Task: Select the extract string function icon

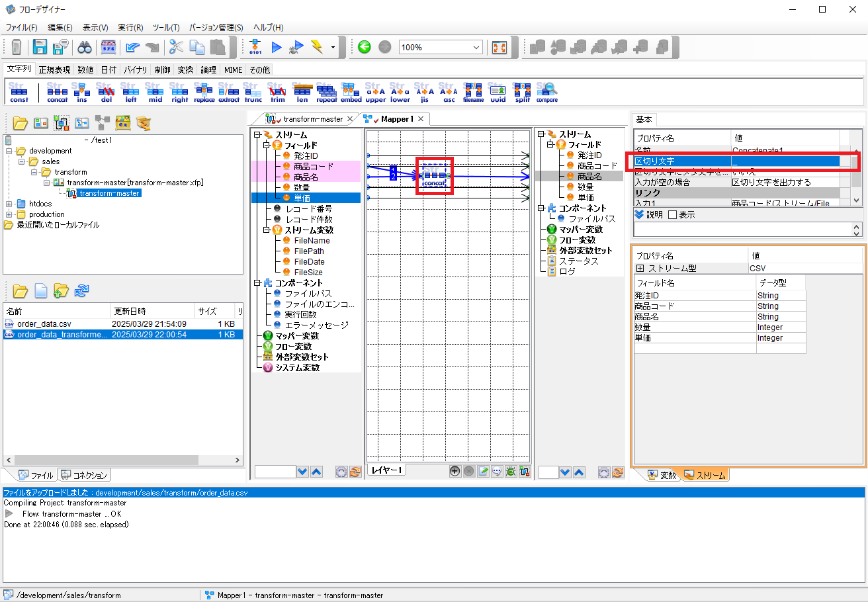Action: click(x=228, y=92)
